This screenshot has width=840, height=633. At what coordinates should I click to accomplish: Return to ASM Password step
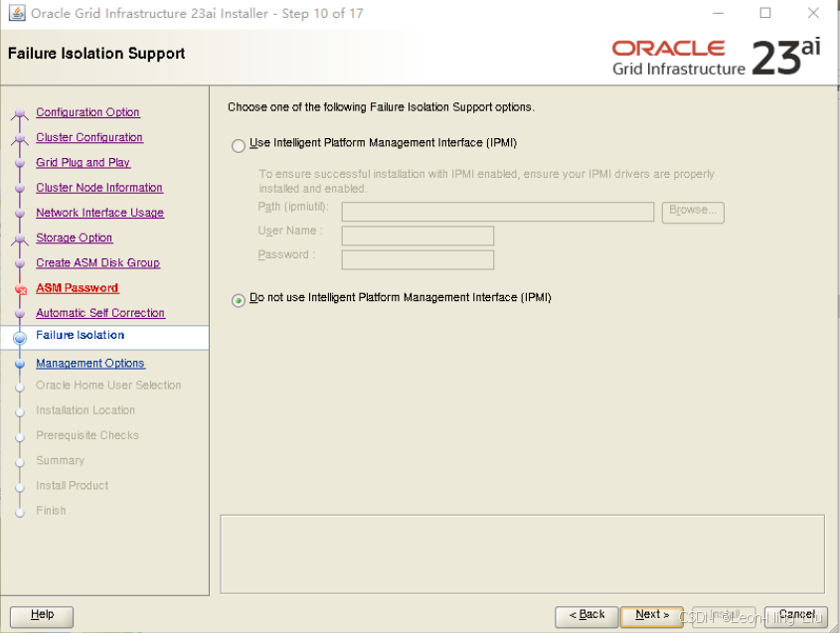point(78,288)
